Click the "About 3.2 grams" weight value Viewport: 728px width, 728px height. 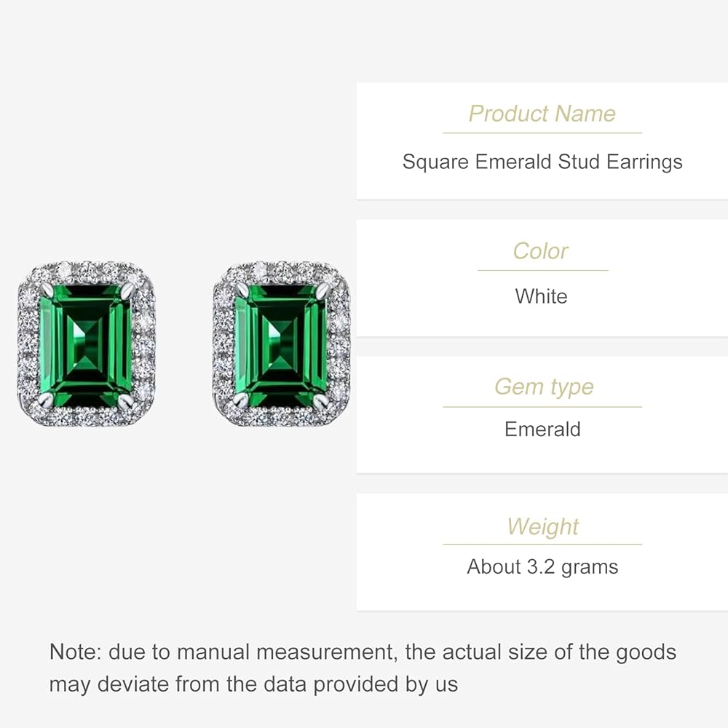(x=542, y=567)
